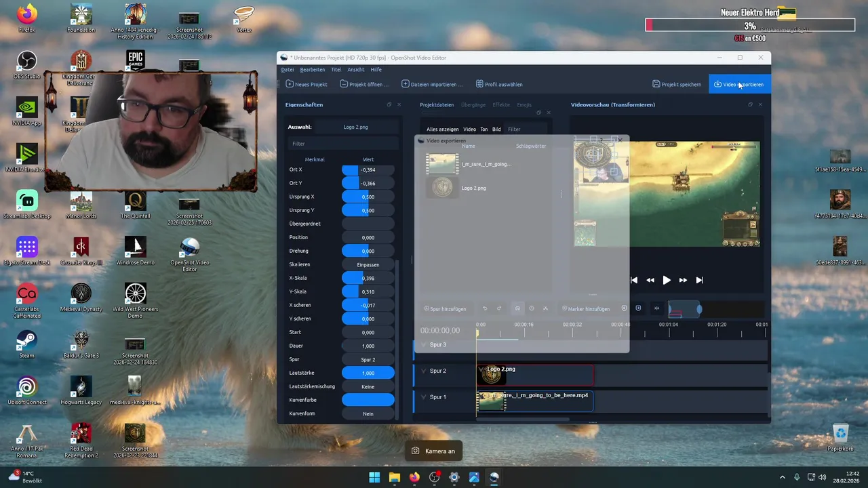This screenshot has width=868, height=488.
Task: Open Profil auswählen
Action: [x=499, y=84]
